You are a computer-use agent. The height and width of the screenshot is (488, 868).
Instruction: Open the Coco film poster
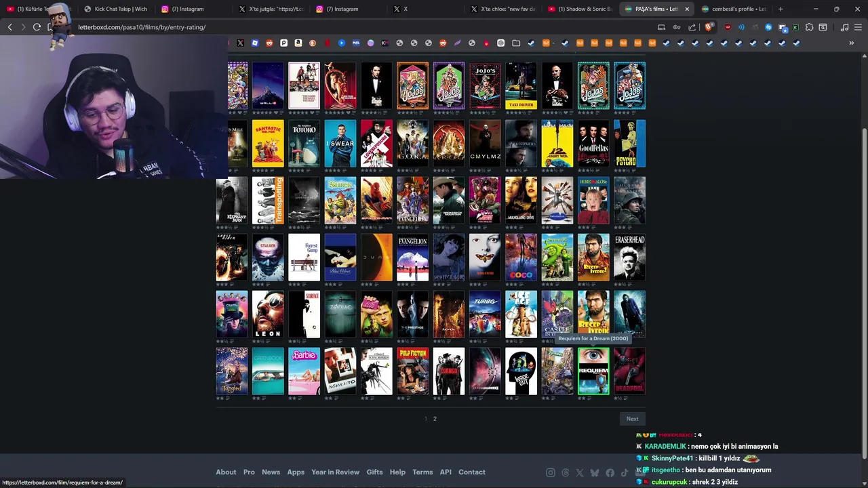[521, 258]
